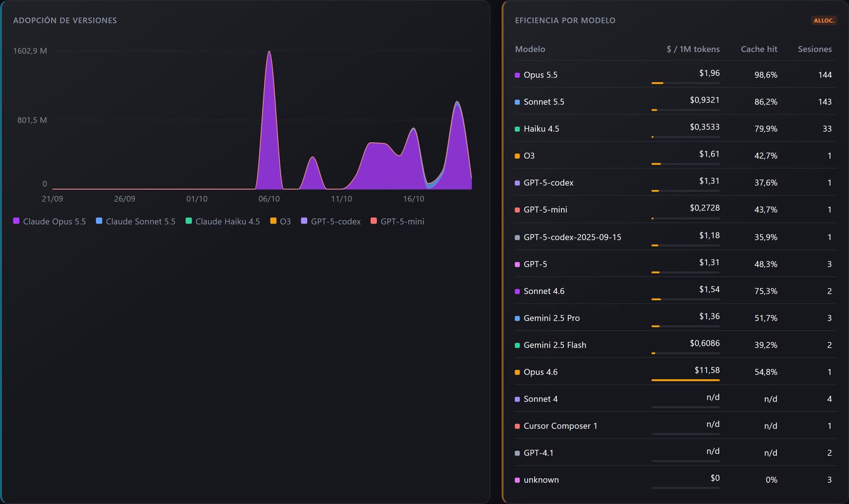849x504 pixels.
Task: Click the 98,6% cache hit value
Action: (x=766, y=75)
